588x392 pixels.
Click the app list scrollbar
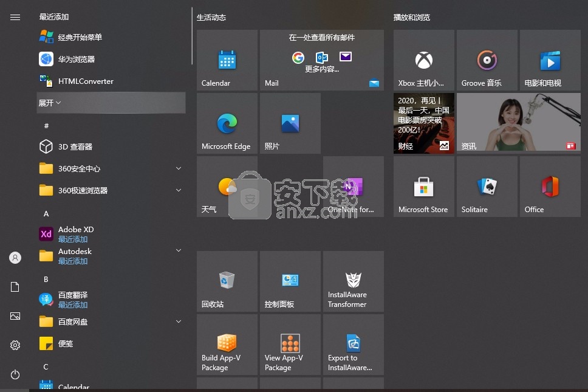pos(192,36)
